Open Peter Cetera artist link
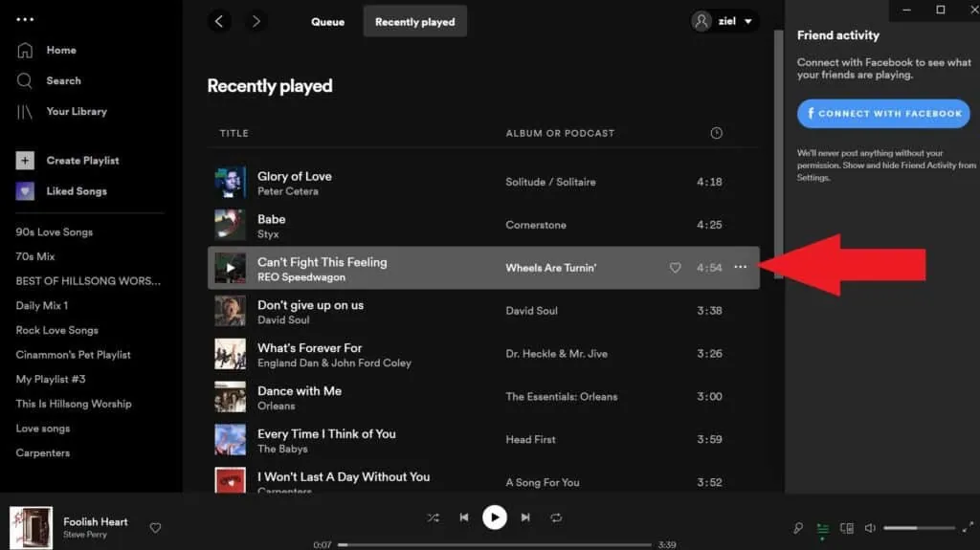 pos(287,191)
